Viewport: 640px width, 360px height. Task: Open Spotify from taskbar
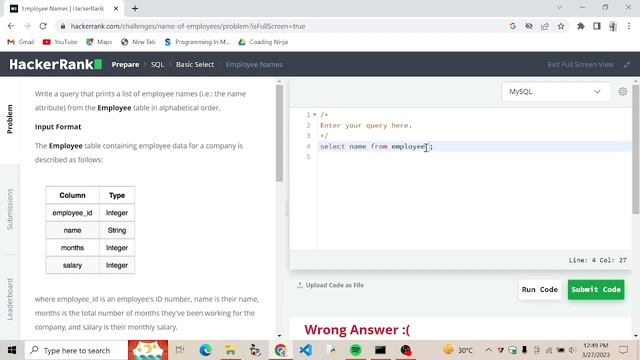(x=356, y=350)
